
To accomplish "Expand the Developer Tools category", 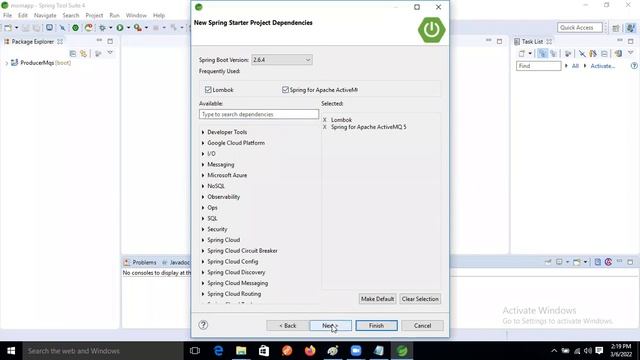I will [x=203, y=132].
